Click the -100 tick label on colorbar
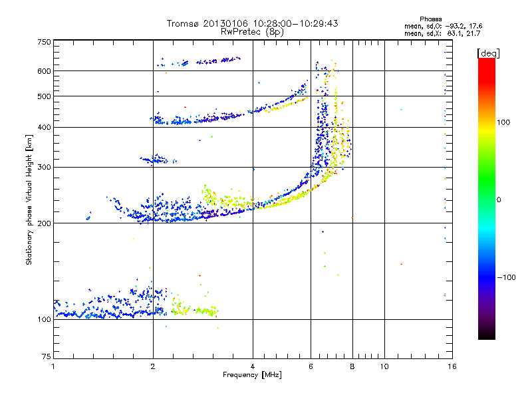 [506, 277]
